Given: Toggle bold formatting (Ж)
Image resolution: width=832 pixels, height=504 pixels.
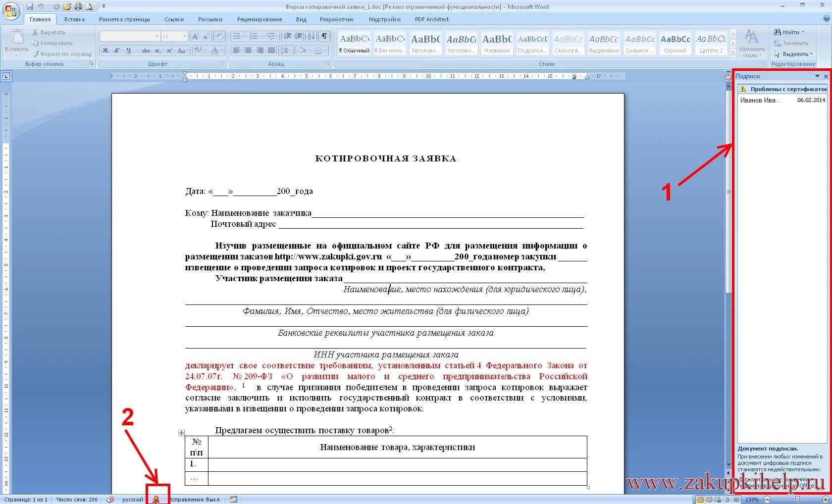Looking at the screenshot, I should pyautogui.click(x=105, y=50).
